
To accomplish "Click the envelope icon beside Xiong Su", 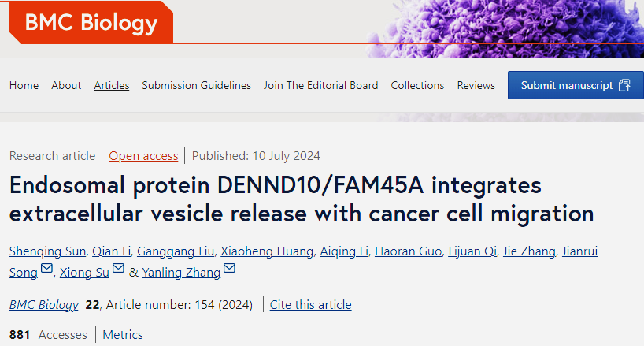I will (x=118, y=268).
